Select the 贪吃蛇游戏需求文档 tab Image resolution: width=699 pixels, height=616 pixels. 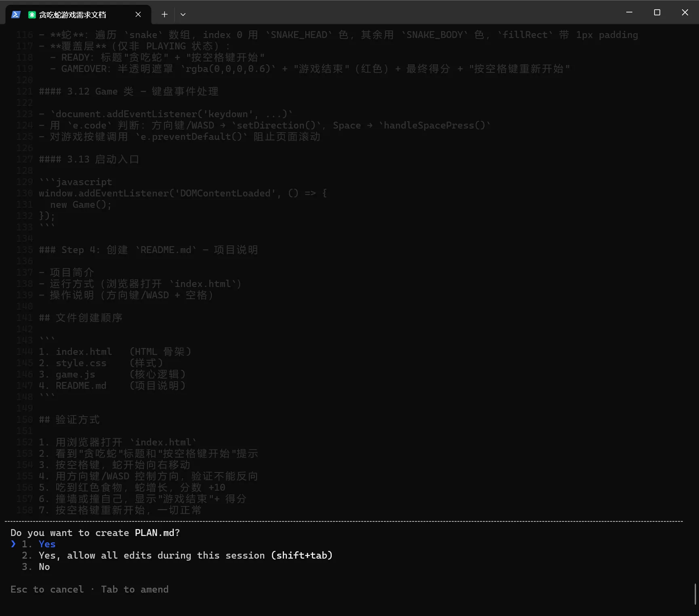click(78, 15)
